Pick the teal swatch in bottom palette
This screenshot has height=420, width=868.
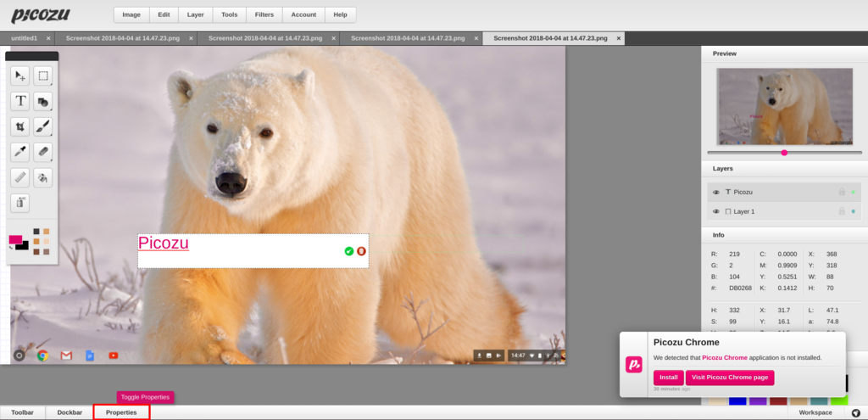click(x=819, y=400)
